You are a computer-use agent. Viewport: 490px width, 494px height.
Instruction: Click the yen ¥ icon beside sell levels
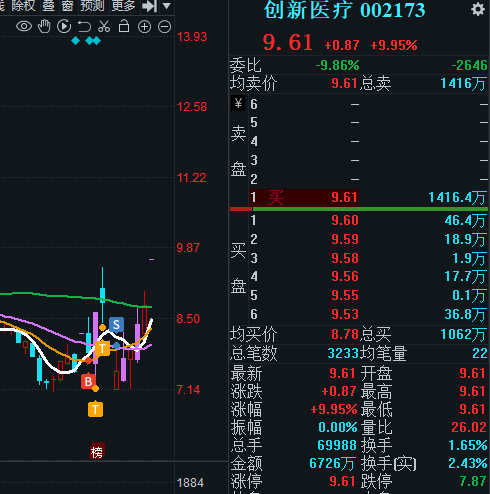pyautogui.click(x=238, y=104)
